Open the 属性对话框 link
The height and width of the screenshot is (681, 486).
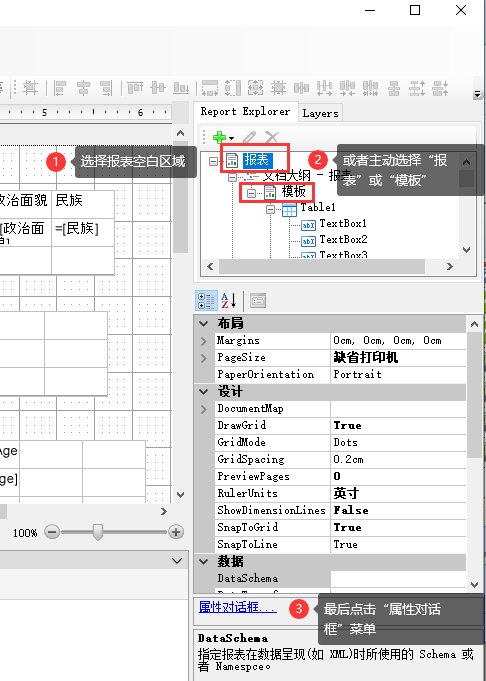pos(238,607)
